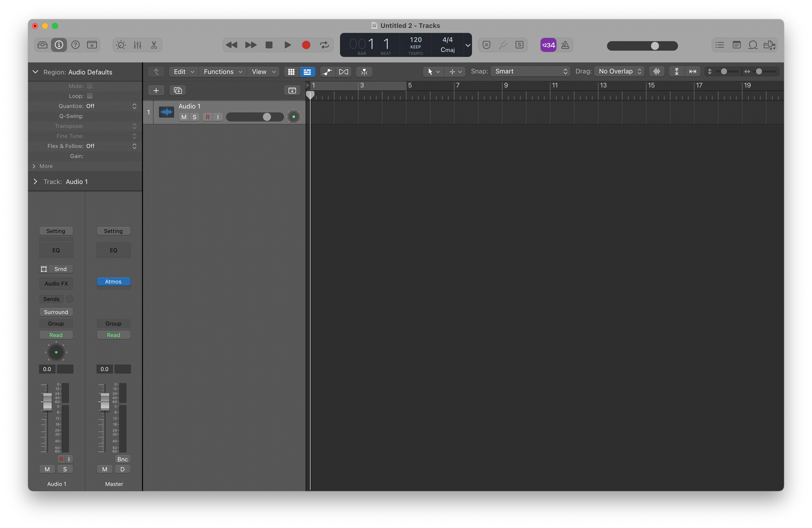Open the Loop Browser icon

753,45
